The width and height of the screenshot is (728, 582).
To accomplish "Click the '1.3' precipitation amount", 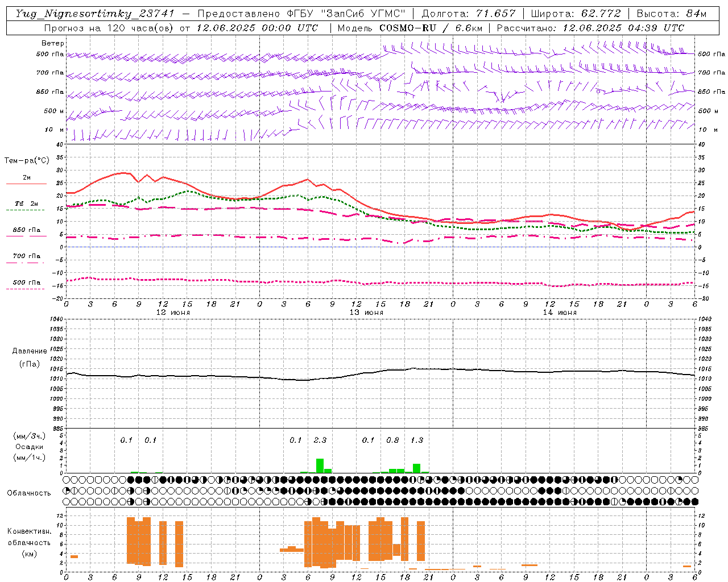I will point(417,440).
